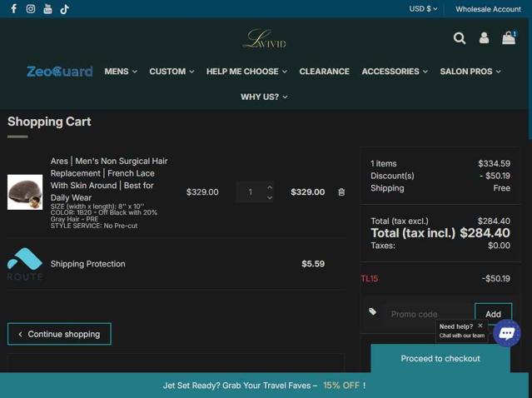This screenshot has width=532, height=398.
Task: Click the Add promo code button
Action: [x=493, y=314]
